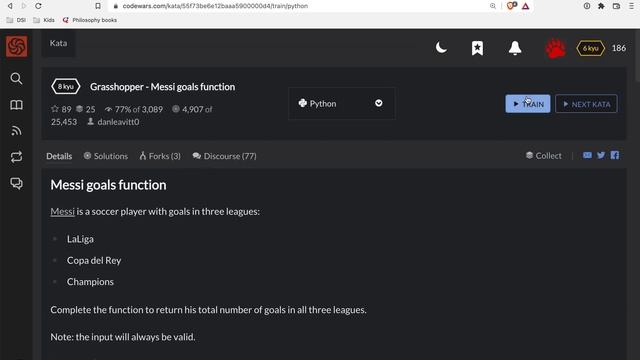Click the LaLiga list item

point(80,239)
